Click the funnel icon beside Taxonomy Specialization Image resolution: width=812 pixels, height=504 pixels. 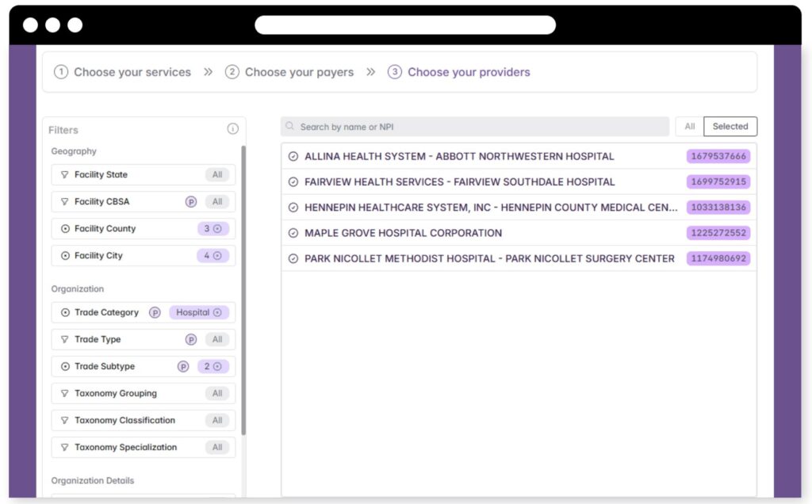point(65,447)
